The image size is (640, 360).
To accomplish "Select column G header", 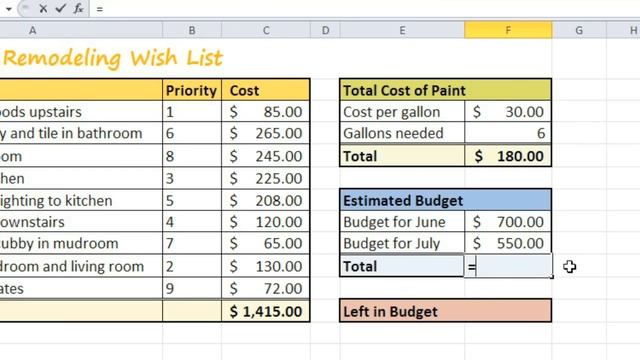I will 579,30.
